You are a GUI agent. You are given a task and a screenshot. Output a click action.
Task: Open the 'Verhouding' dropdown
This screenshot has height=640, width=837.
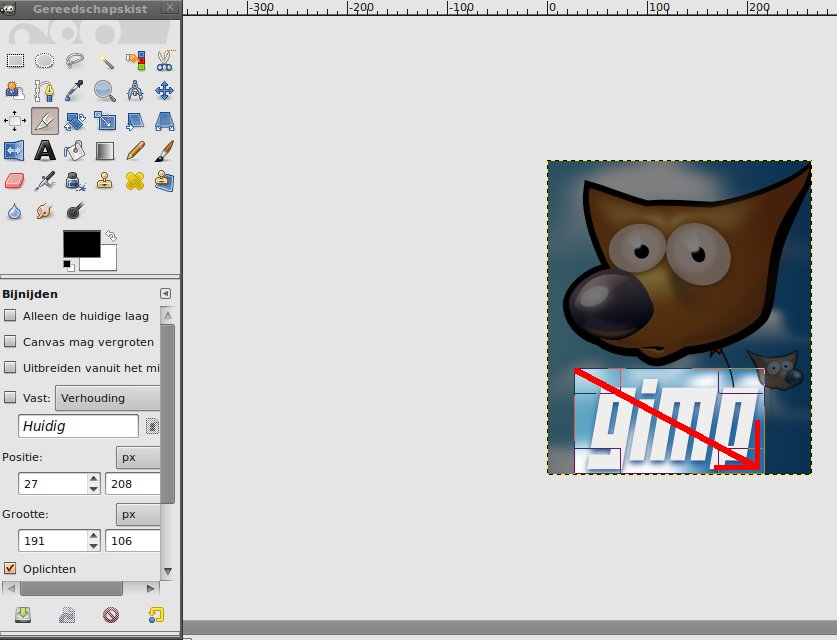pos(107,398)
